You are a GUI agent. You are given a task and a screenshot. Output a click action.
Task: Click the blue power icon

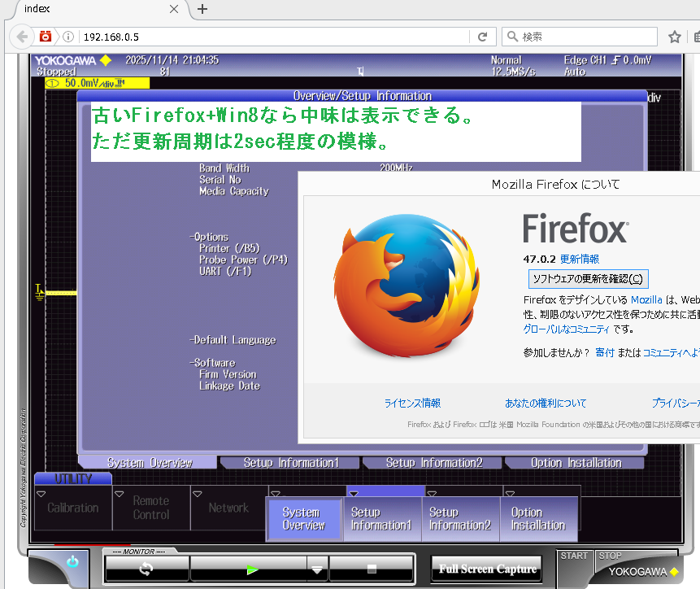[x=72, y=561]
